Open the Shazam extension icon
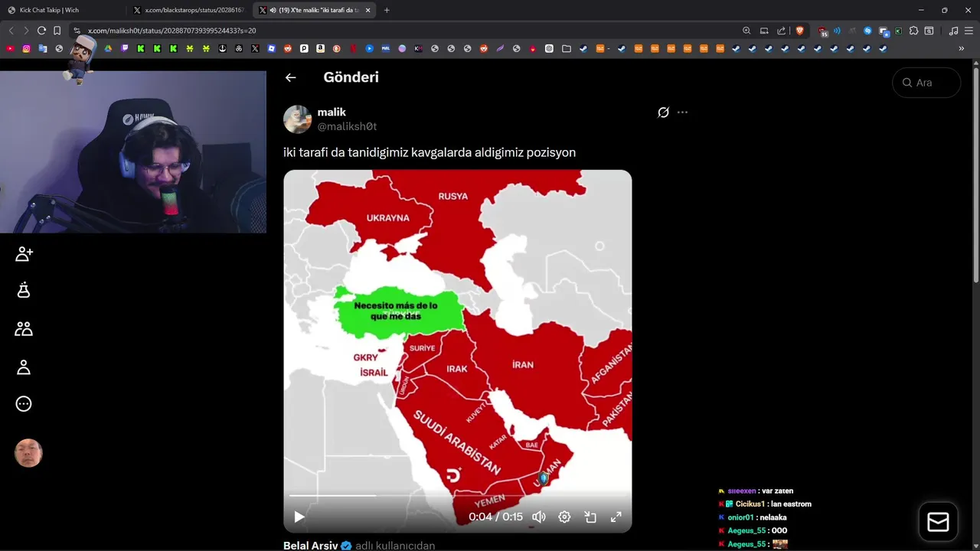The width and height of the screenshot is (980, 551). 867,31
